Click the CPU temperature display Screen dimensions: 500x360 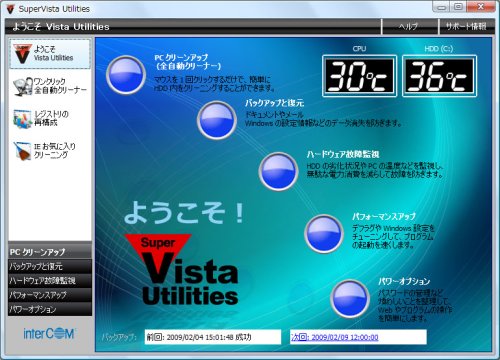(359, 76)
